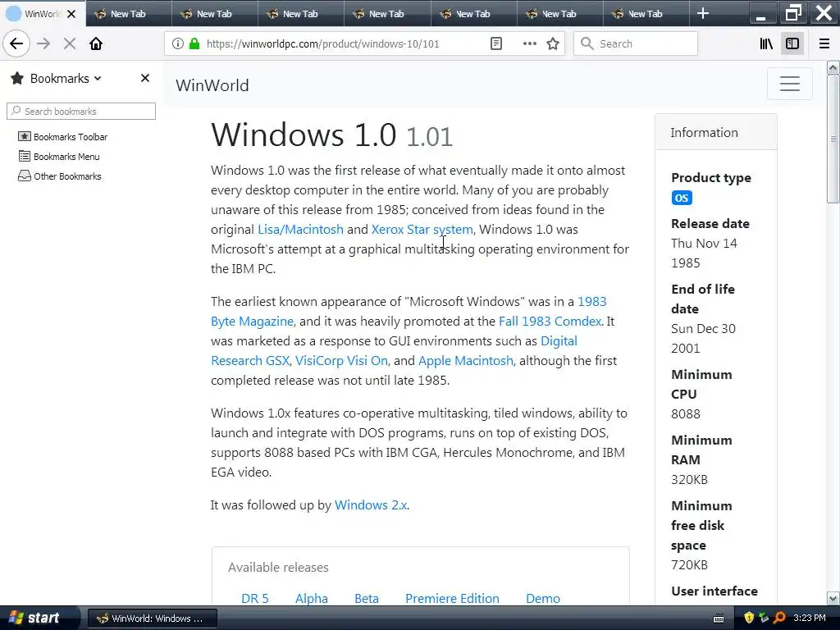This screenshot has width=840, height=630.
Task: Select the Beta release
Action: point(367,598)
